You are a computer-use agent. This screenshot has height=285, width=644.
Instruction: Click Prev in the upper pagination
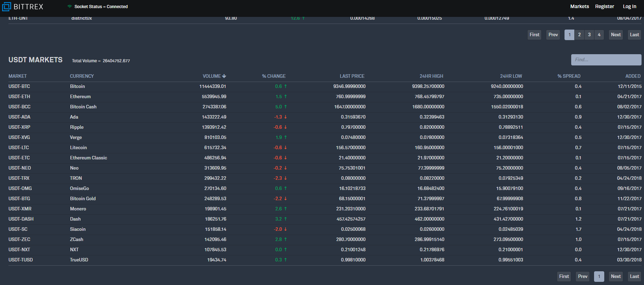point(553,35)
